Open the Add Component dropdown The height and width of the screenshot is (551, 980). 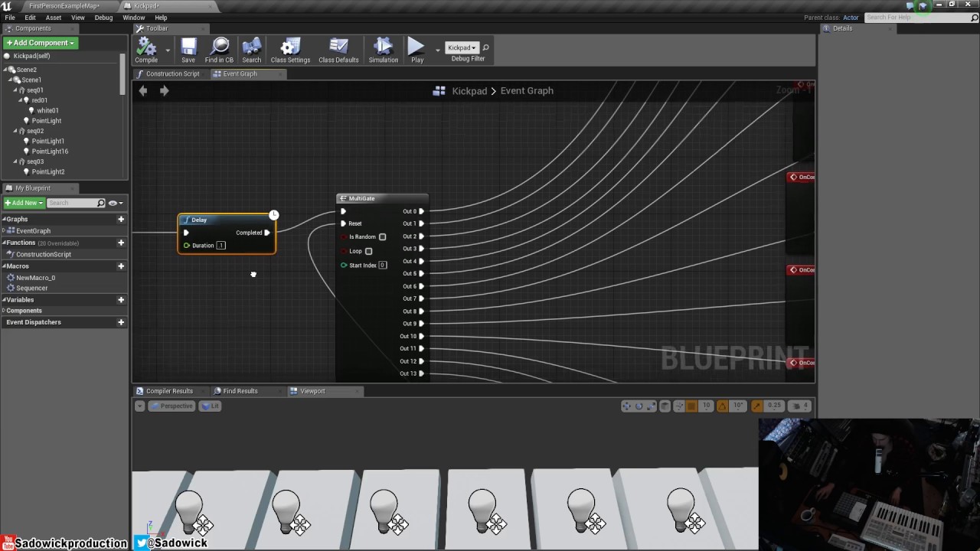point(40,43)
